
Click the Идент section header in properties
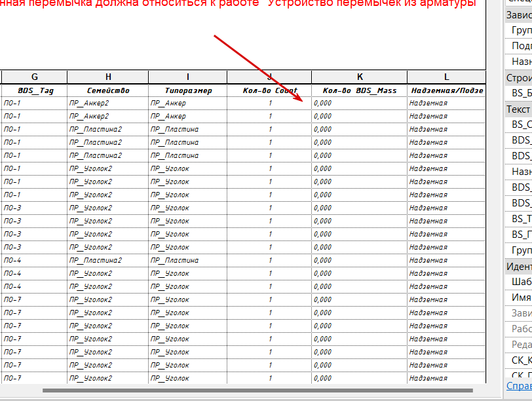click(x=518, y=267)
